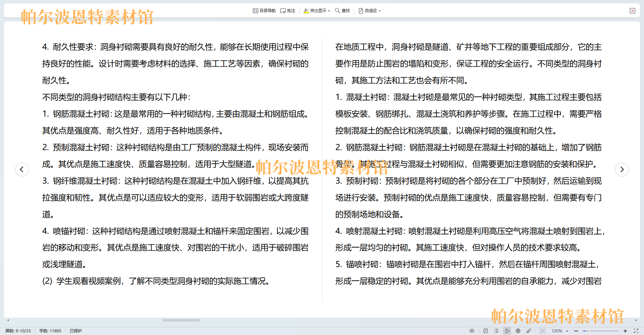Go to the next page with right arrow

[622, 169]
